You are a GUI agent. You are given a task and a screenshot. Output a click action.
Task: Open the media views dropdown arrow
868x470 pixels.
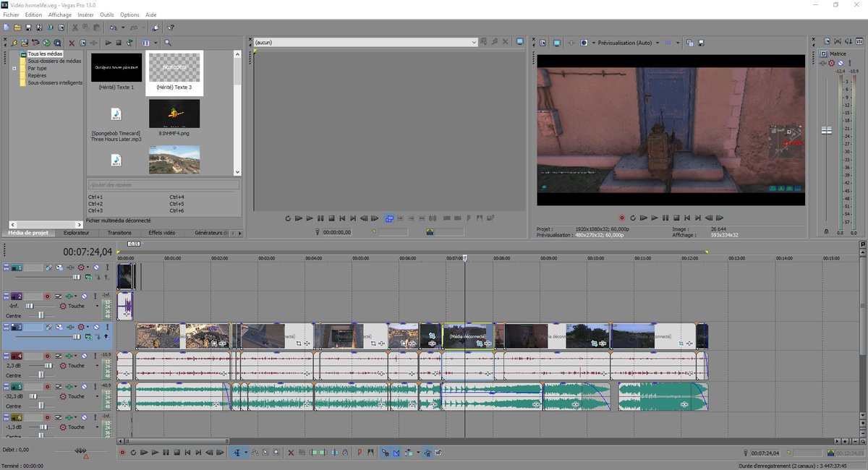pyautogui.click(x=156, y=43)
